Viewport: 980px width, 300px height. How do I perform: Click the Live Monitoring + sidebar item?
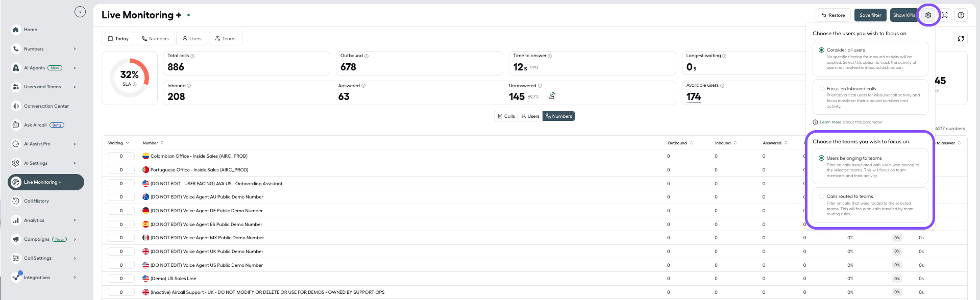click(x=46, y=182)
